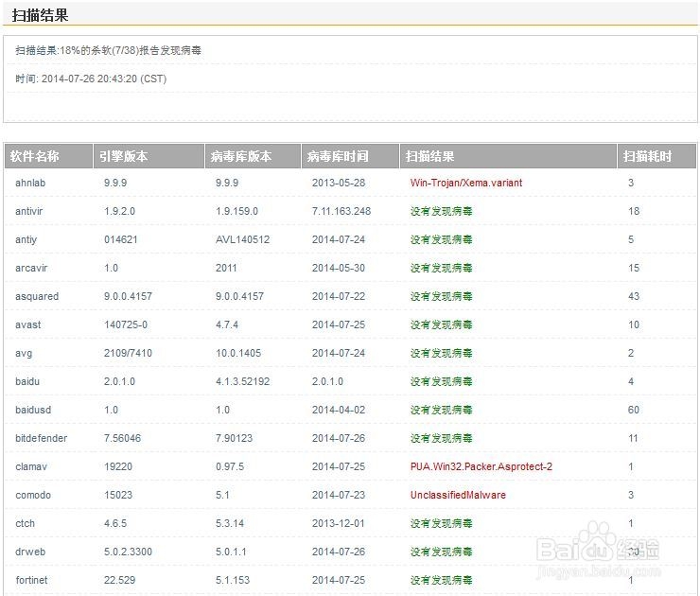The height and width of the screenshot is (596, 700).
Task: Select the baidu row name
Action: pos(27,381)
